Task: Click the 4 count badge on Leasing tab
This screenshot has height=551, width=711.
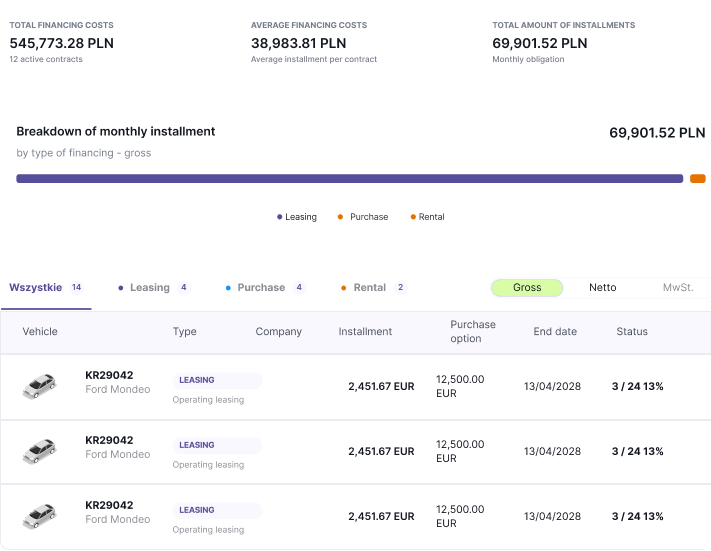Action: pos(184,288)
